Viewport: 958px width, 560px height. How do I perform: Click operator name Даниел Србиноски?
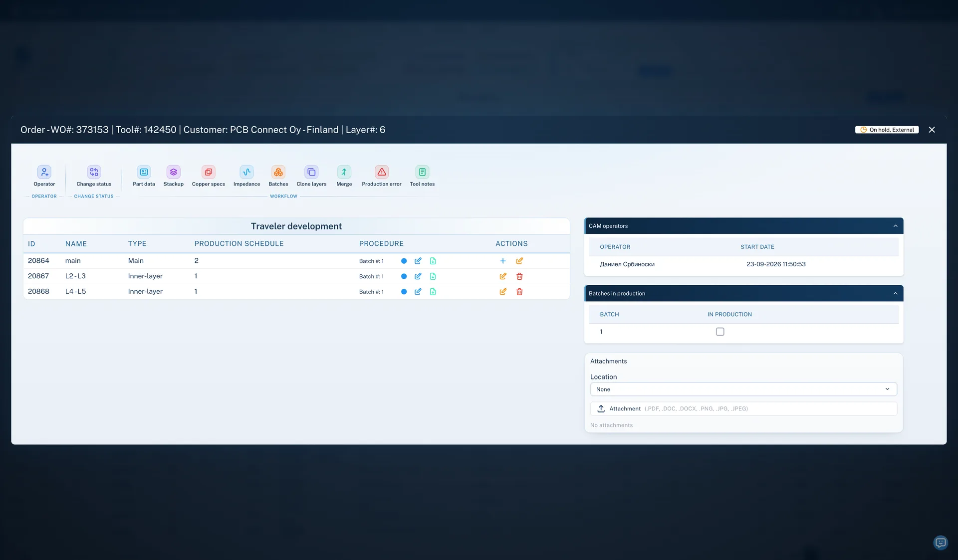point(627,264)
